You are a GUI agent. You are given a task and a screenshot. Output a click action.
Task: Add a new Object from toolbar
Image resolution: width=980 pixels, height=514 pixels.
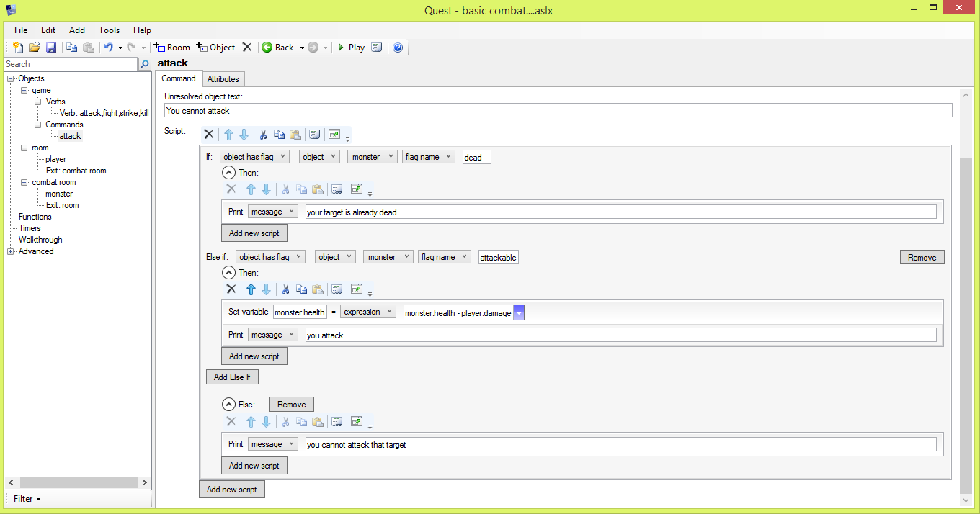(x=215, y=48)
